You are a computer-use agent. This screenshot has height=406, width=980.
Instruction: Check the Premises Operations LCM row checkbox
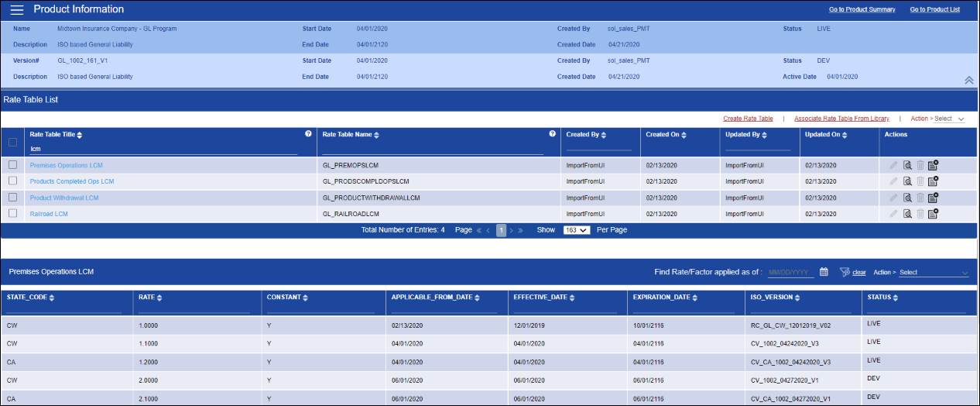[x=12, y=165]
